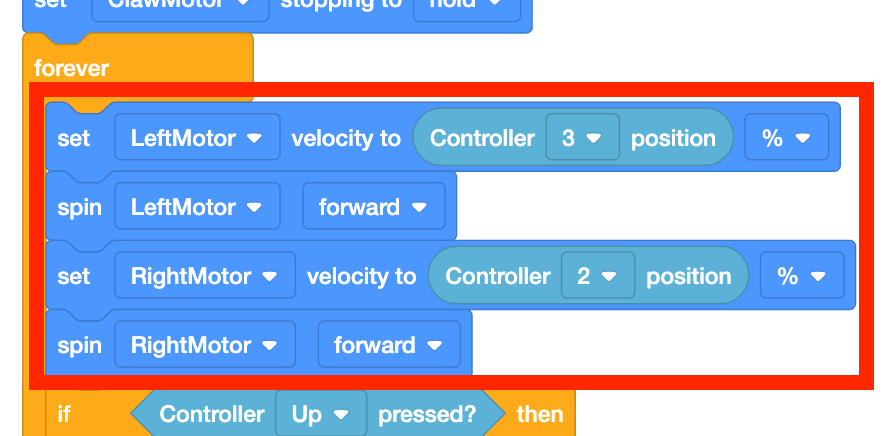Click the word spin on LeftMotor block
This screenshot has height=436, width=894.
(77, 207)
